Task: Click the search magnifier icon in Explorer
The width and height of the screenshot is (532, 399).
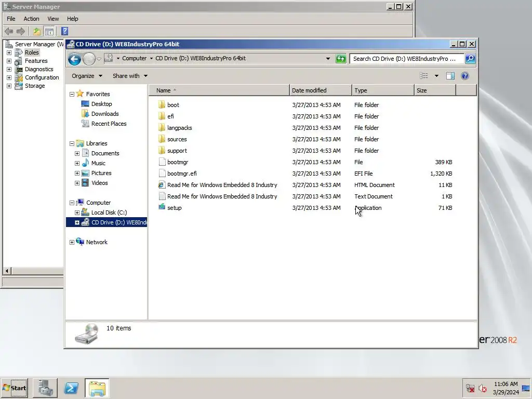Action: 470,59
